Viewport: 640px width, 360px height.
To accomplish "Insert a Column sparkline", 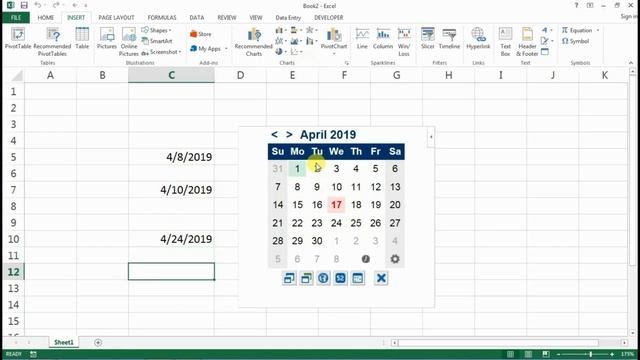I will (x=383, y=39).
